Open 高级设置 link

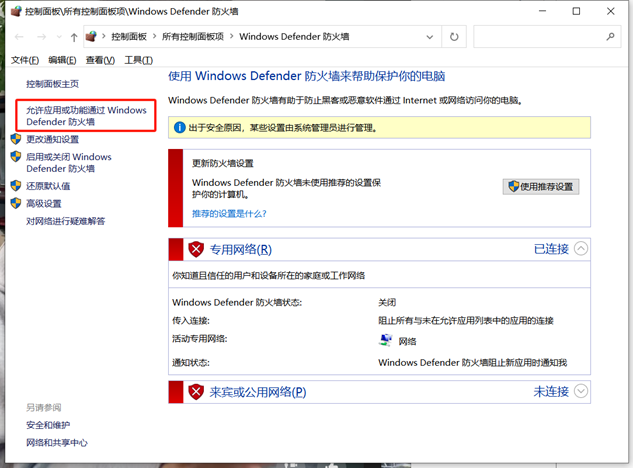pyautogui.click(x=44, y=204)
